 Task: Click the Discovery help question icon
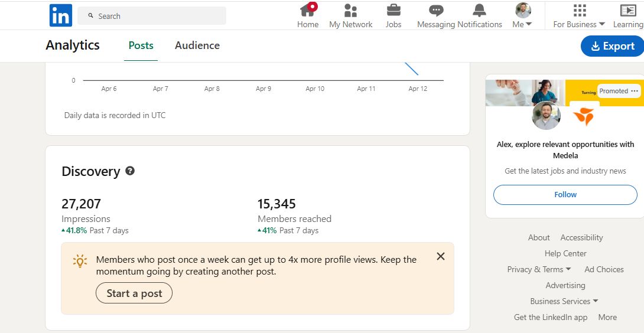click(130, 171)
